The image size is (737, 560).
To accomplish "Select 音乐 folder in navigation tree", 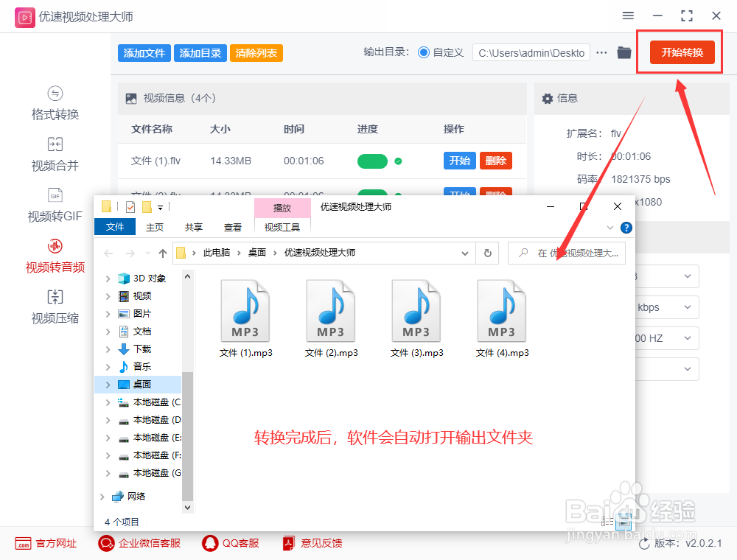I will point(134,366).
